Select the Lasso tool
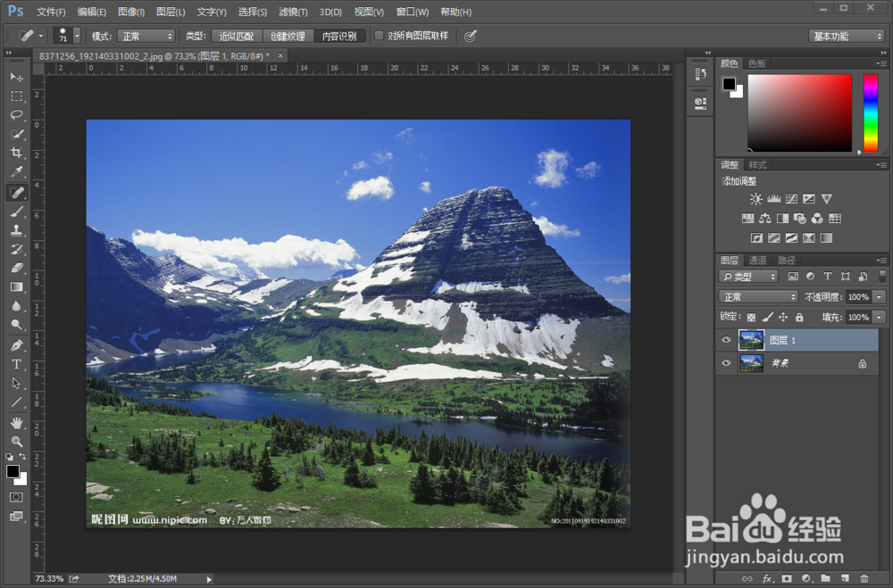 click(x=16, y=115)
